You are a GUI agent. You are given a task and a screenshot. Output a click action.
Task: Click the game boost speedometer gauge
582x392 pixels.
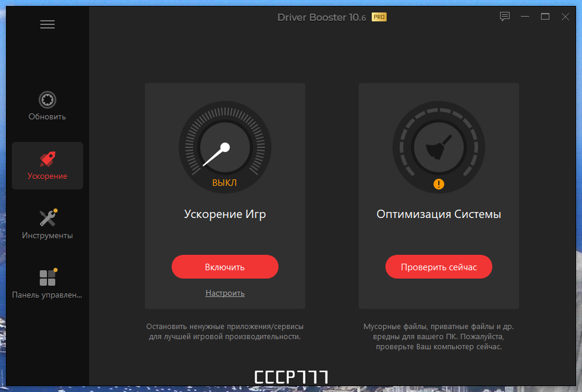click(225, 147)
